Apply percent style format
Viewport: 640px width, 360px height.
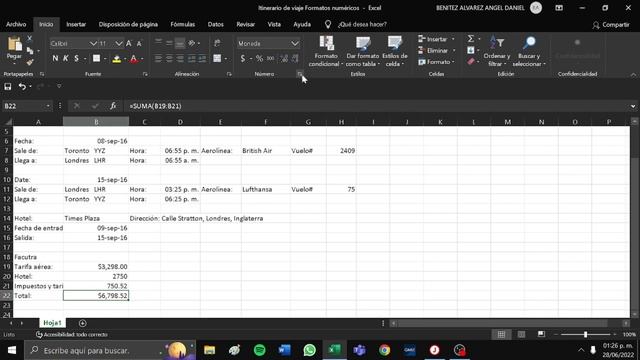(259, 59)
